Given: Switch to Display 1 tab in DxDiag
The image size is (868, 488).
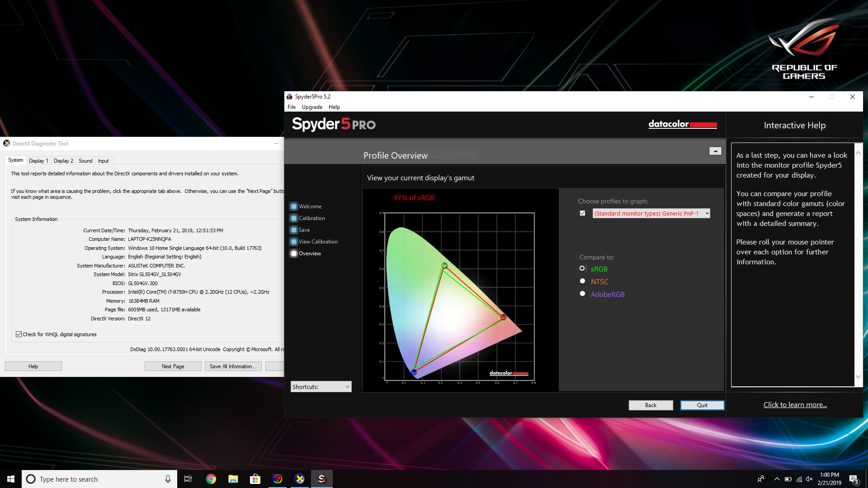Looking at the screenshot, I should 38,161.
